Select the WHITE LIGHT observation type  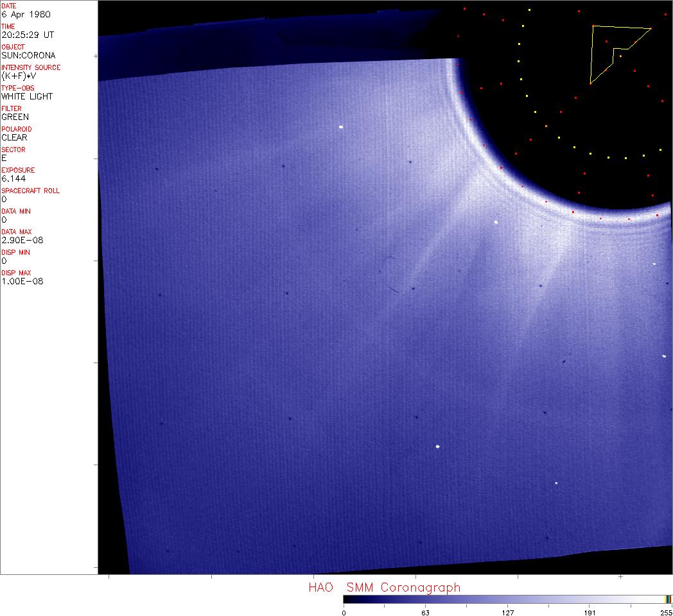point(27,96)
